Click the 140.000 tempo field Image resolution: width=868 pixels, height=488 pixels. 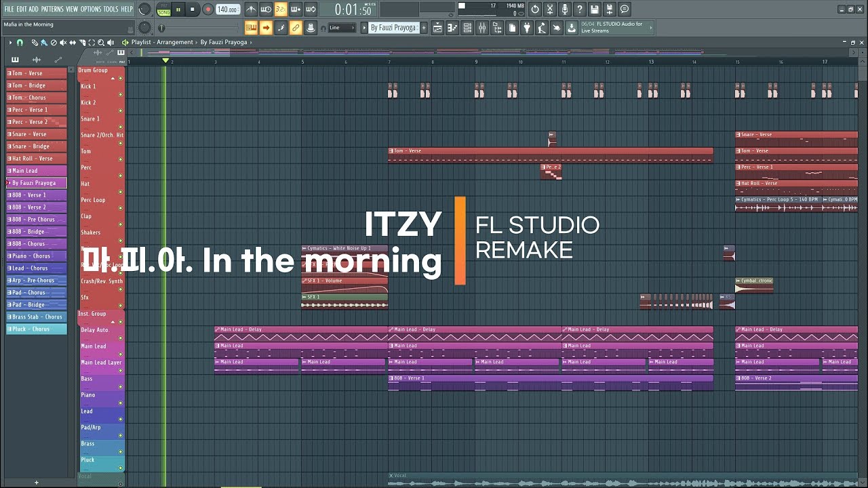click(x=227, y=9)
